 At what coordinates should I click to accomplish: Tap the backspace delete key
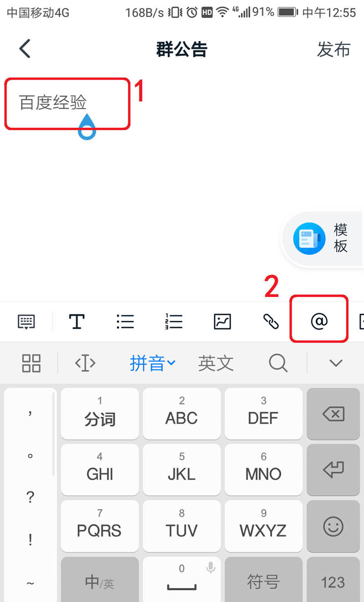[333, 414]
